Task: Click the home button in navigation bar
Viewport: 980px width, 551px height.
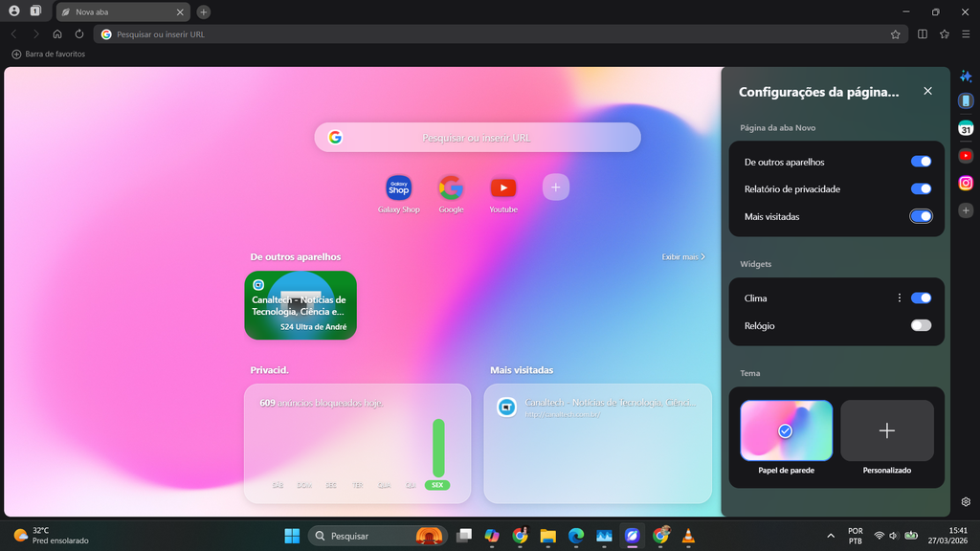Action: pos(57,34)
